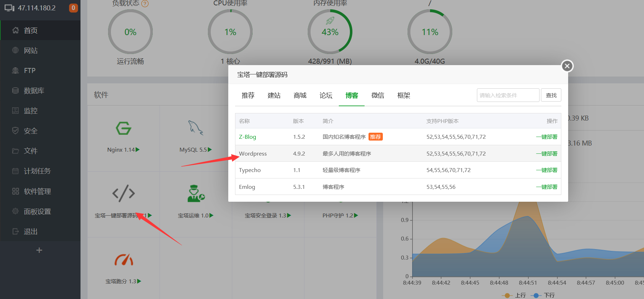The image size is (644, 299).
Task: Click the 宝塔安全登录 1.3 label
Action: (x=265, y=215)
